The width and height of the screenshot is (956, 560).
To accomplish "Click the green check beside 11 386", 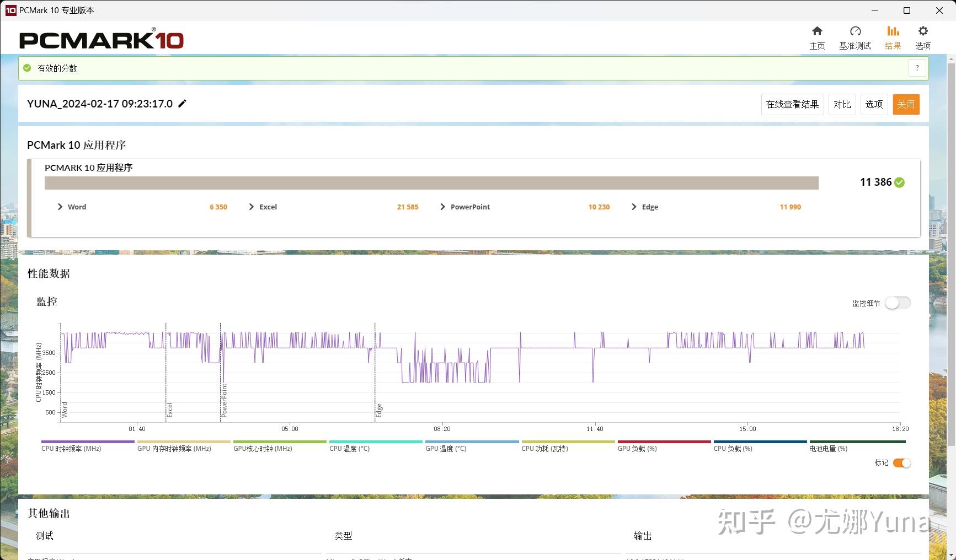I will pyautogui.click(x=899, y=182).
